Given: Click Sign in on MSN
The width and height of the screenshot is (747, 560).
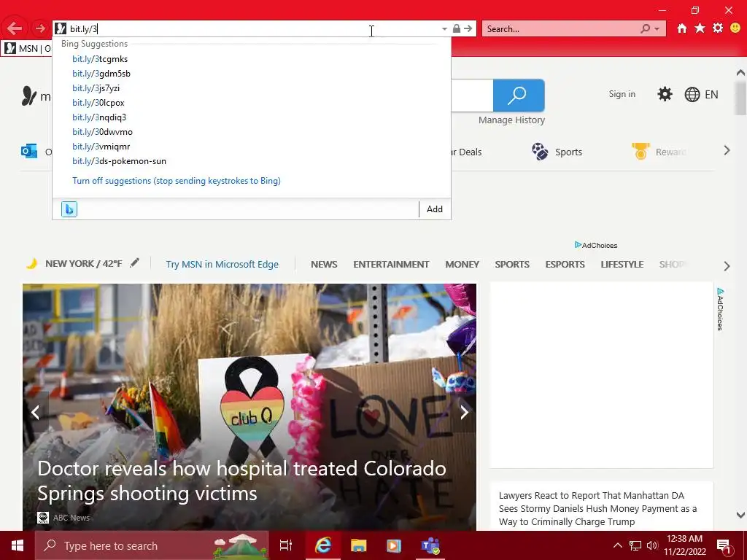Looking at the screenshot, I should point(622,94).
